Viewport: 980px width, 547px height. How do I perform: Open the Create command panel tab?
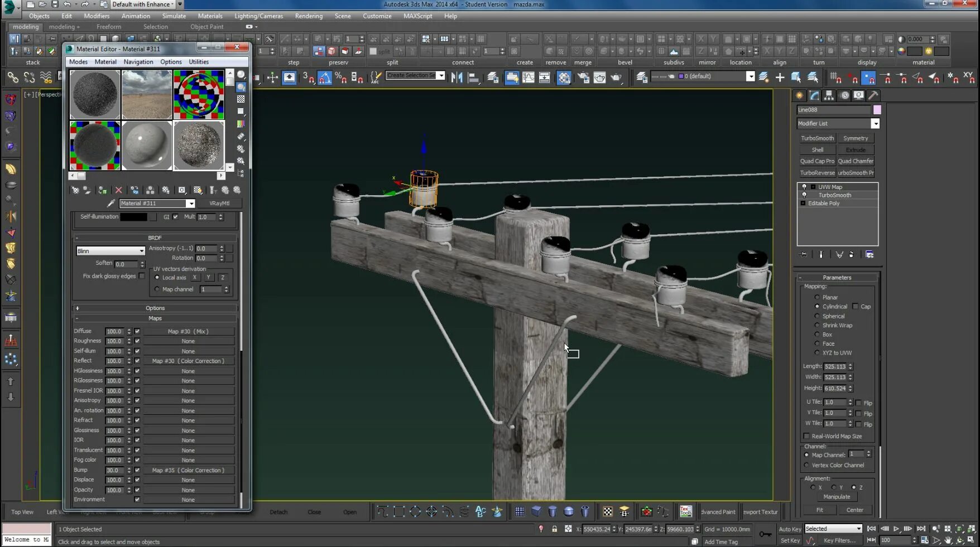tap(800, 95)
